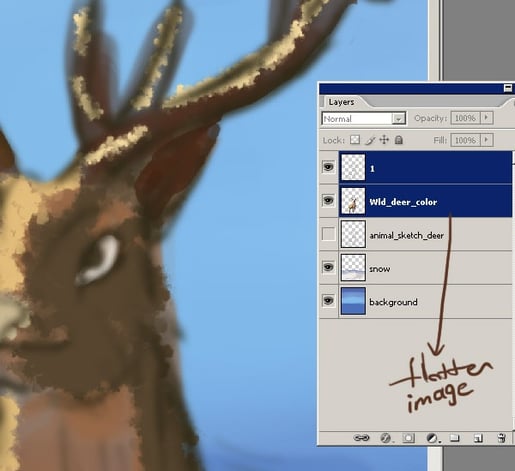The image size is (515, 471).
Task: Open the Fill slider arrow
Action: (x=486, y=140)
